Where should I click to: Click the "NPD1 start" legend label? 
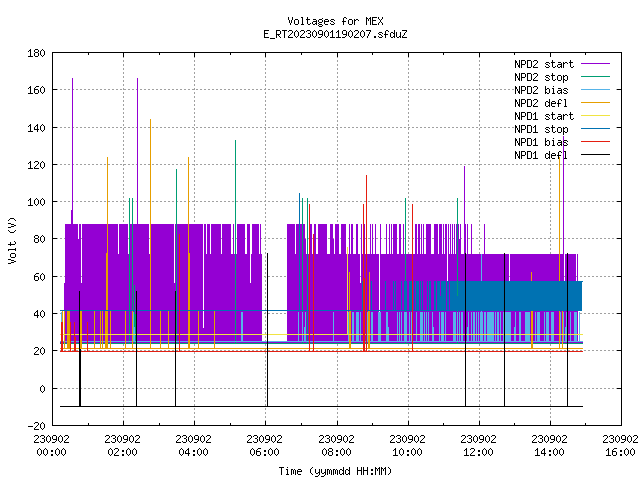click(x=544, y=116)
